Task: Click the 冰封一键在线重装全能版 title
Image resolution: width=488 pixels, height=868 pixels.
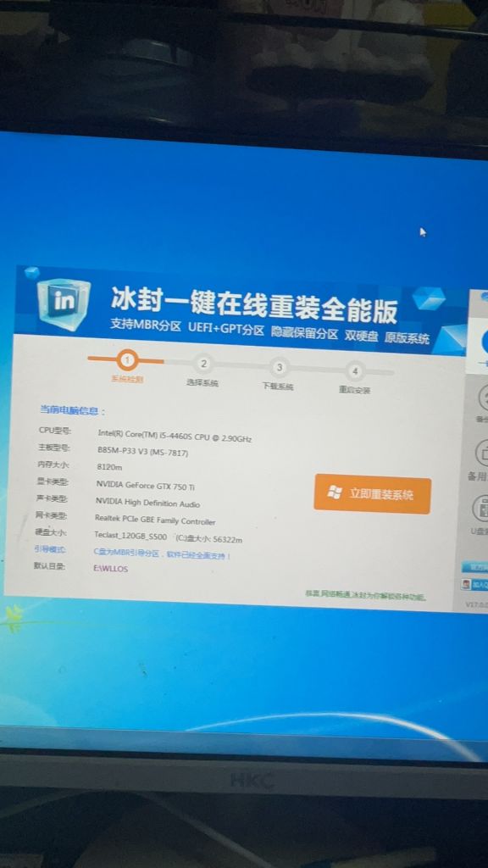Action: [254, 304]
